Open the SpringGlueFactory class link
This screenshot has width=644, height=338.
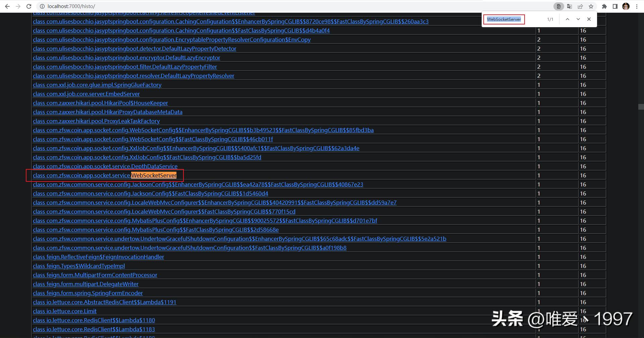[x=97, y=85]
